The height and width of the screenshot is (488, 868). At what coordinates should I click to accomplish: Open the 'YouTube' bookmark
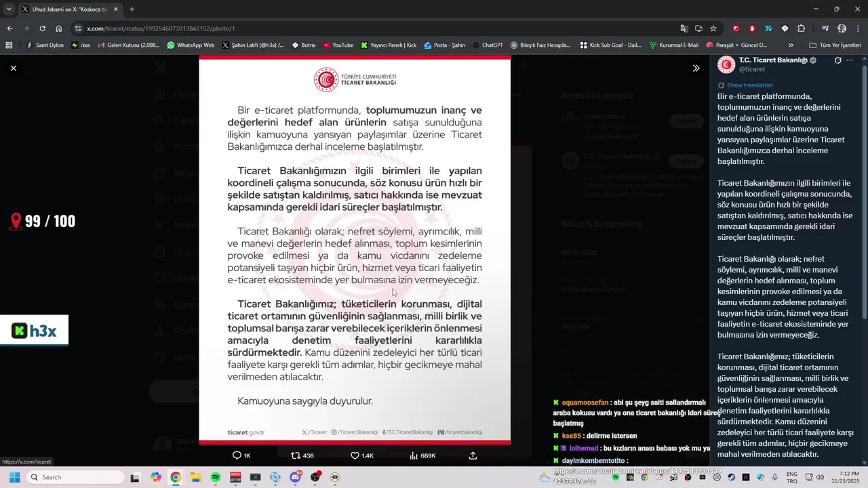click(x=338, y=45)
